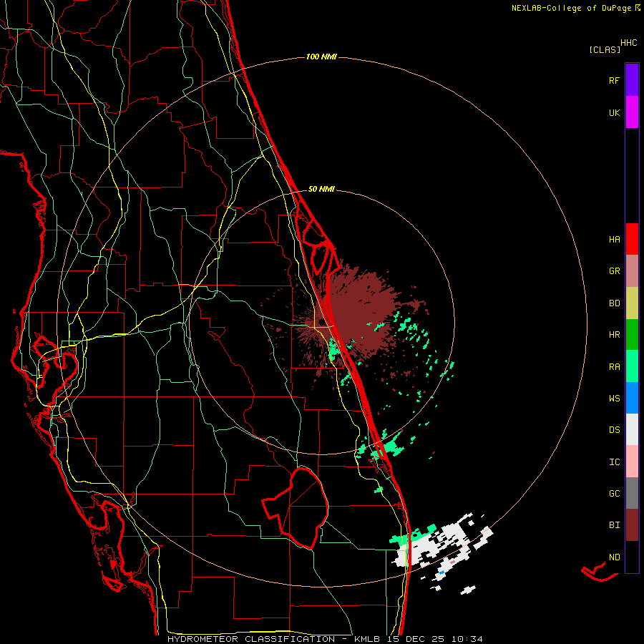Click the small blue wet snow pixel
Screen dimensions: 644x644
(442, 572)
